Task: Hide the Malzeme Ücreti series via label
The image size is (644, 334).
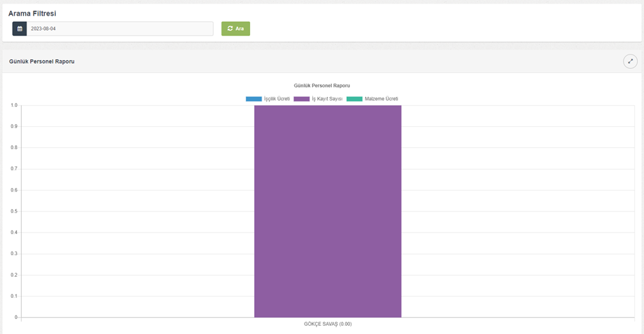Action: click(382, 99)
